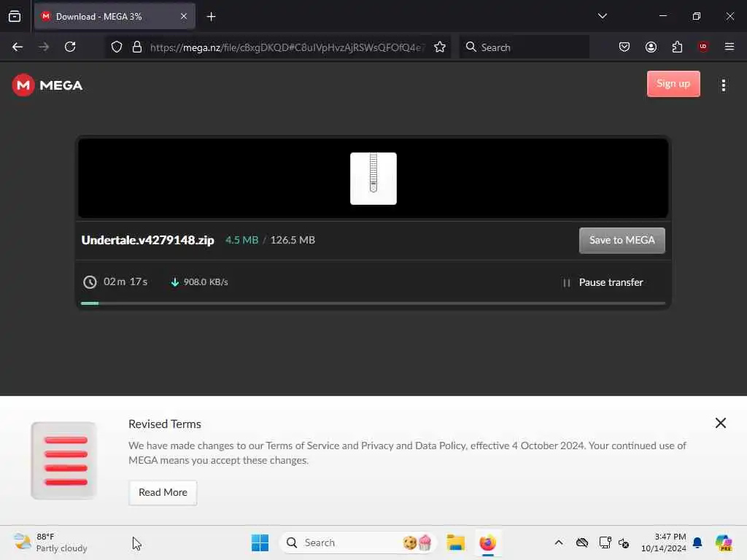Open the Firefox account icon
This screenshot has width=747, height=560.
[x=651, y=47]
